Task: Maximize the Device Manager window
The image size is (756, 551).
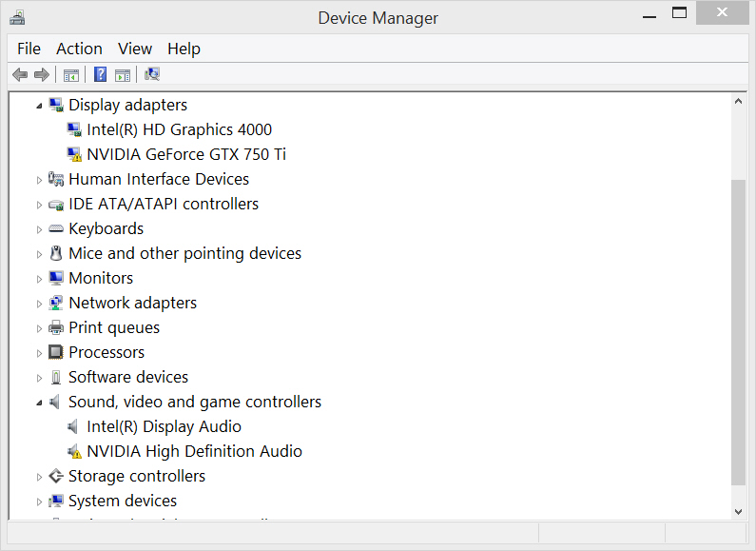Action: [679, 13]
